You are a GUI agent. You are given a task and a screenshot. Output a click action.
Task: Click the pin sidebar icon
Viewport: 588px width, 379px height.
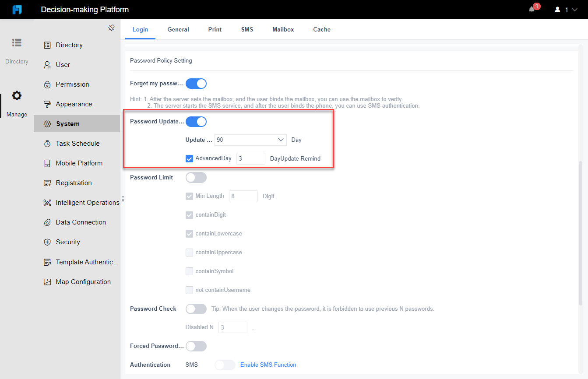coord(111,28)
